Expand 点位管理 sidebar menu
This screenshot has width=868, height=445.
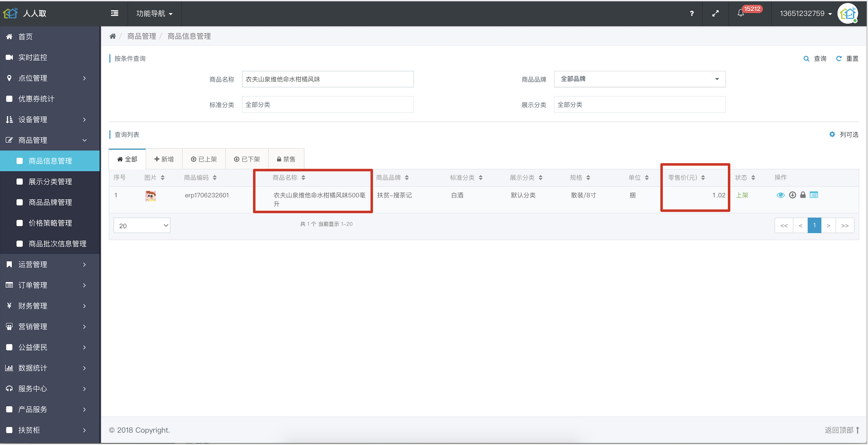50,78
